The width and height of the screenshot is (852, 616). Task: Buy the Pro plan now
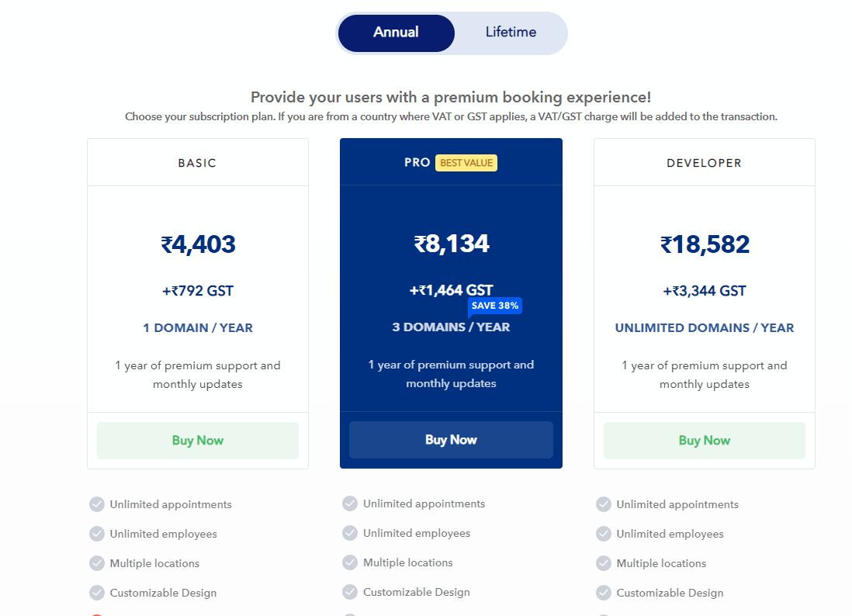451,440
